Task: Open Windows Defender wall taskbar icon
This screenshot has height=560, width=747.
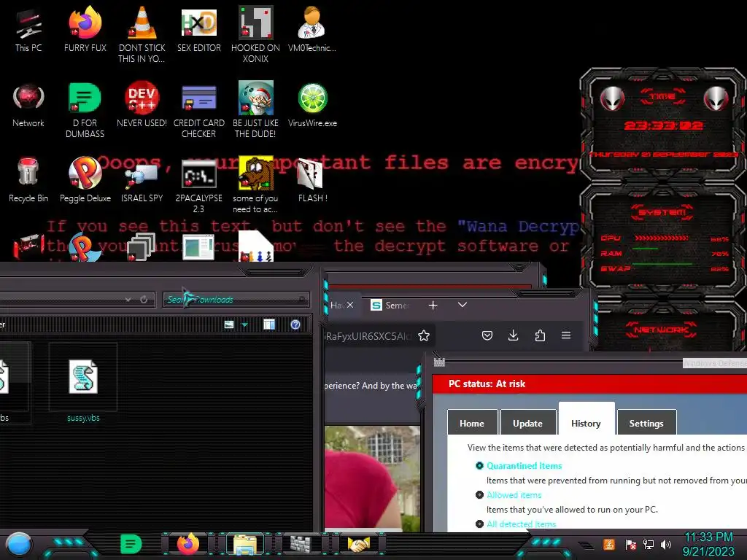Action: pyautogui.click(x=301, y=544)
